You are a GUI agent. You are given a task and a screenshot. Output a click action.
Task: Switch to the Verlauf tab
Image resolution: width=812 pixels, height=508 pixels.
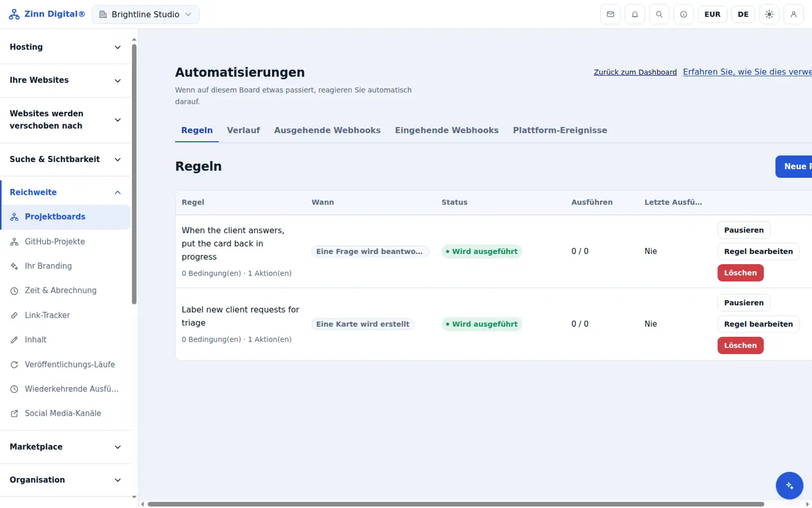click(x=244, y=130)
